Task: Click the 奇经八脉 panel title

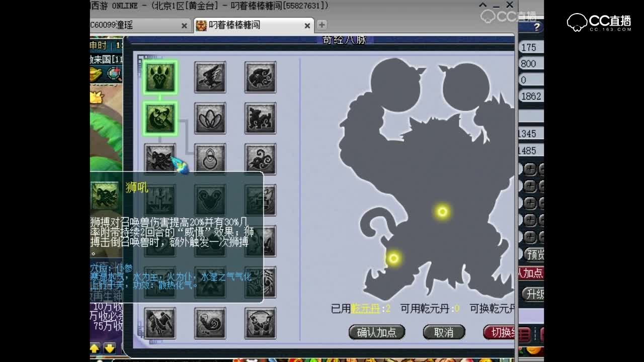Action: coord(345,40)
